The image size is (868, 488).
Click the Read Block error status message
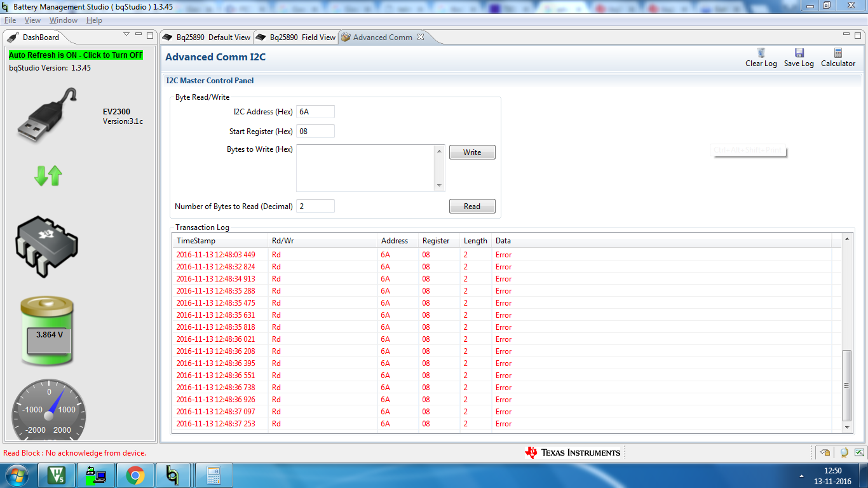pos(75,453)
